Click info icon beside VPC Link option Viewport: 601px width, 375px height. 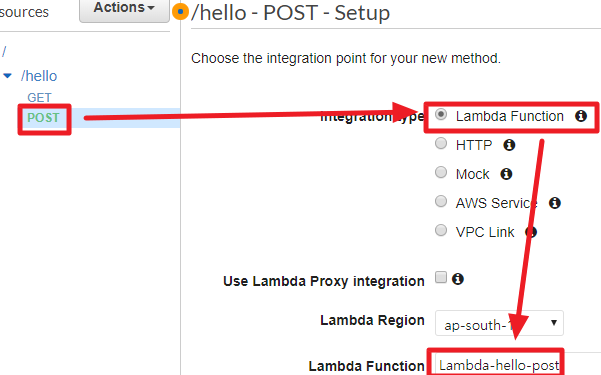(x=531, y=232)
